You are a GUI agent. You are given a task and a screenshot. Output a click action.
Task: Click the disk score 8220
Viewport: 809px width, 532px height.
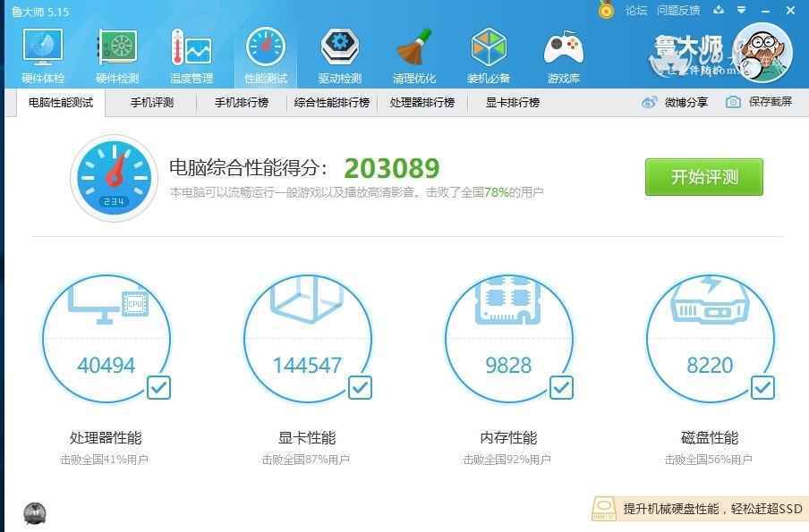pyautogui.click(x=710, y=366)
